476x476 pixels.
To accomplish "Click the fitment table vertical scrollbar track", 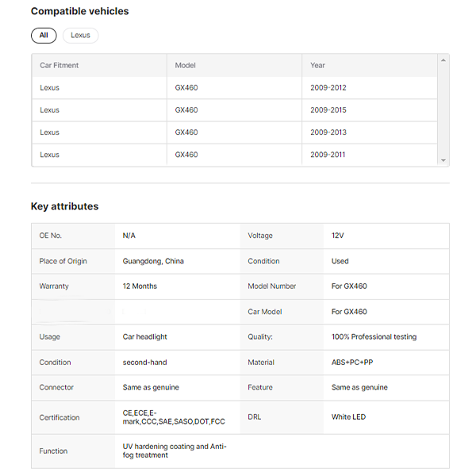I will (443, 110).
